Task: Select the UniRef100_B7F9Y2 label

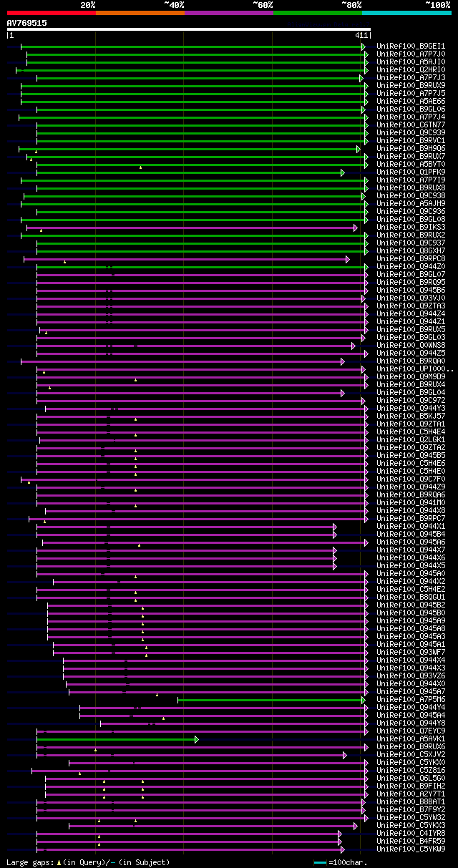Action: tap(411, 810)
